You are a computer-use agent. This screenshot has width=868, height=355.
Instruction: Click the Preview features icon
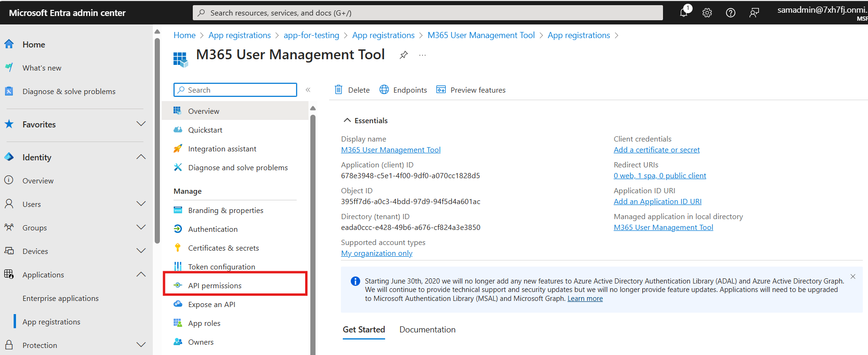tap(441, 89)
